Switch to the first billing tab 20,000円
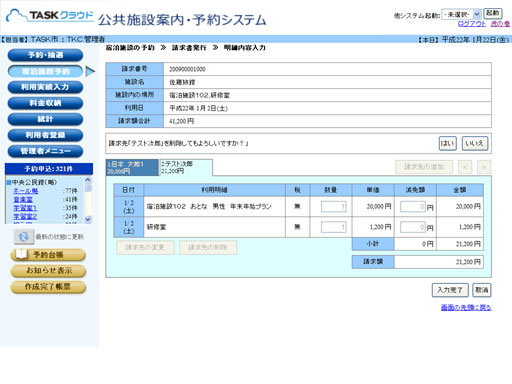The image size is (512, 384). pos(132,167)
